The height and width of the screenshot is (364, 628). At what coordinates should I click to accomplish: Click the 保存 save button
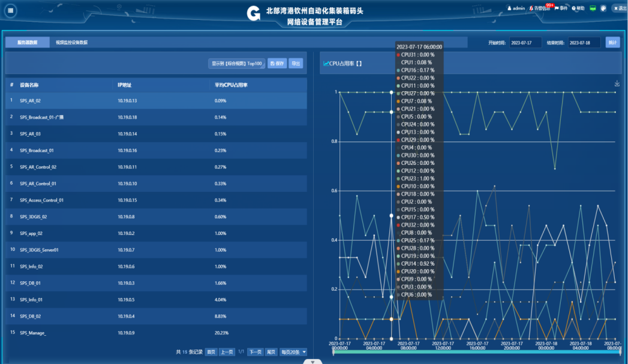pyautogui.click(x=277, y=63)
